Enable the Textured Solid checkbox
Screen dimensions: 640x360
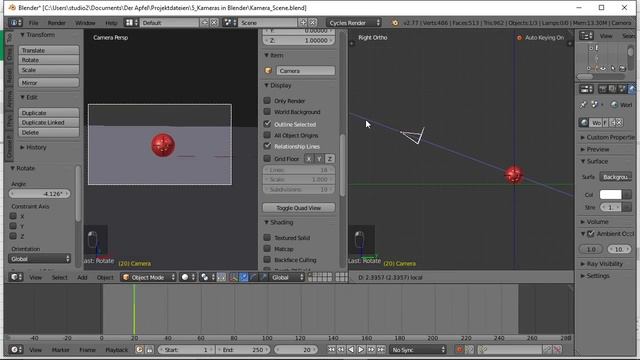tap(267, 237)
